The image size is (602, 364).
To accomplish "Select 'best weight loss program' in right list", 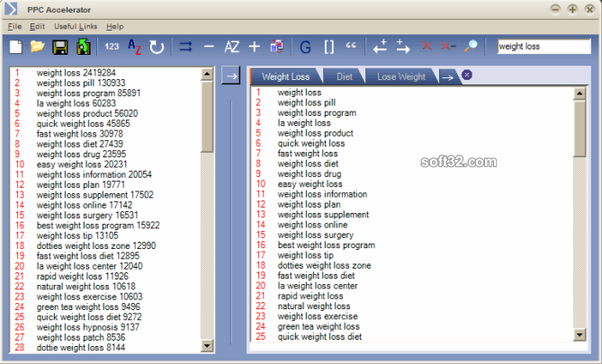I will (x=327, y=245).
